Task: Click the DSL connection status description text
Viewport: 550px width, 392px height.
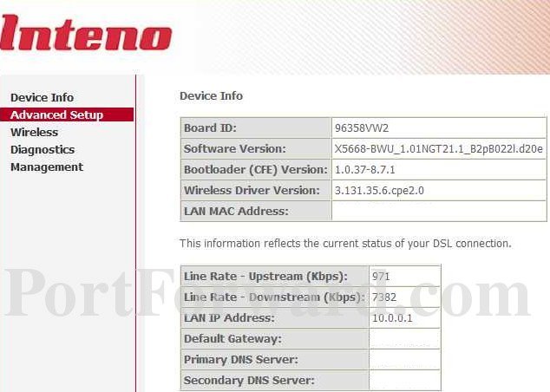Action: coord(345,244)
